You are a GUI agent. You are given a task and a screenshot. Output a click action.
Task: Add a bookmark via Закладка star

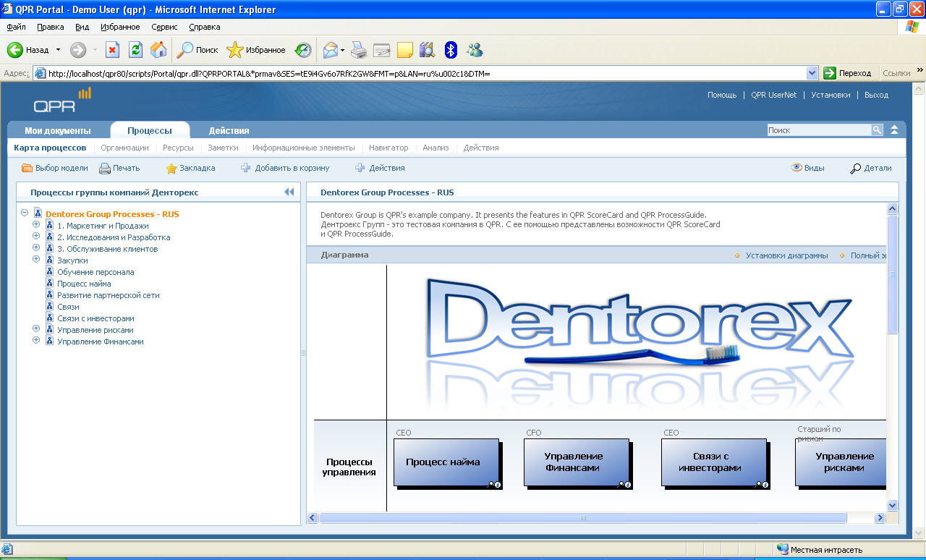tap(171, 168)
